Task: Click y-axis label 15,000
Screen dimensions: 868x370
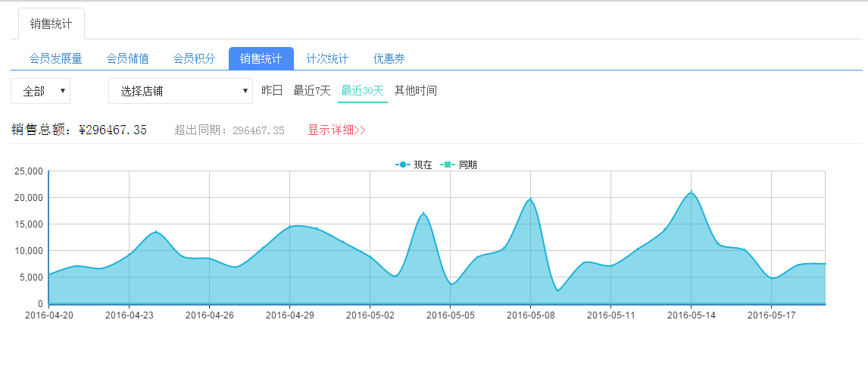Action: pyautogui.click(x=28, y=224)
